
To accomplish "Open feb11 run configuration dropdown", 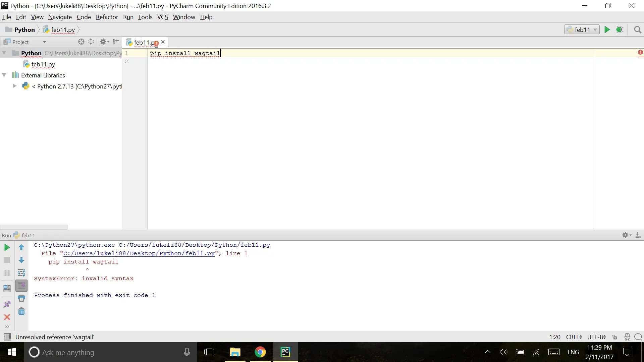I will click(x=582, y=29).
